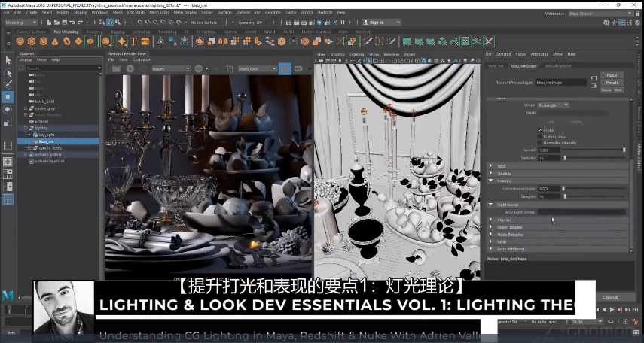644x343 pixels.
Task: Click camera icon beside MAIN_CAM dropdown
Action: click(298, 69)
